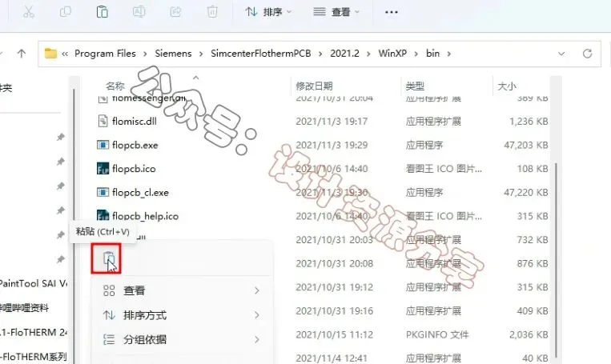611x364 pixels.
Task: Click Siemens in the breadcrumb path
Action: 173,54
